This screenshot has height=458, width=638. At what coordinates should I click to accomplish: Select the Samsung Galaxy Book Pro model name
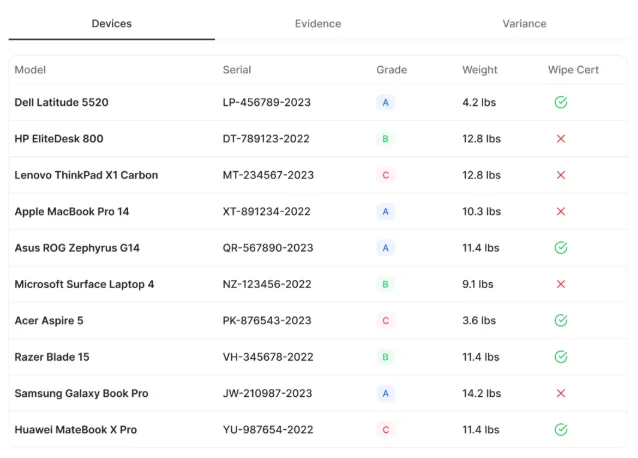point(81,393)
